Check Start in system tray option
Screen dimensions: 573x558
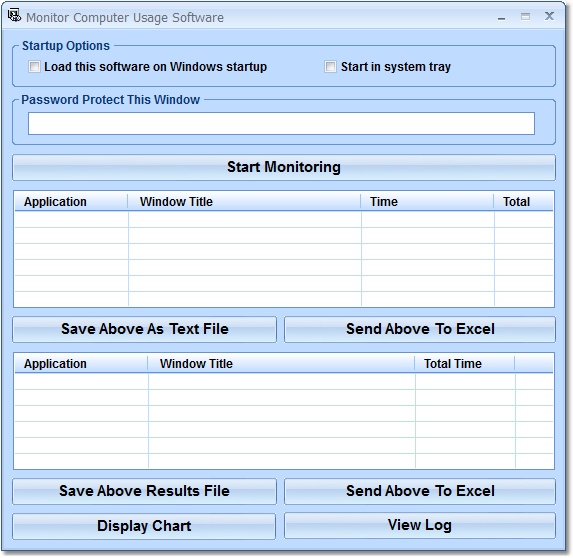coord(330,67)
